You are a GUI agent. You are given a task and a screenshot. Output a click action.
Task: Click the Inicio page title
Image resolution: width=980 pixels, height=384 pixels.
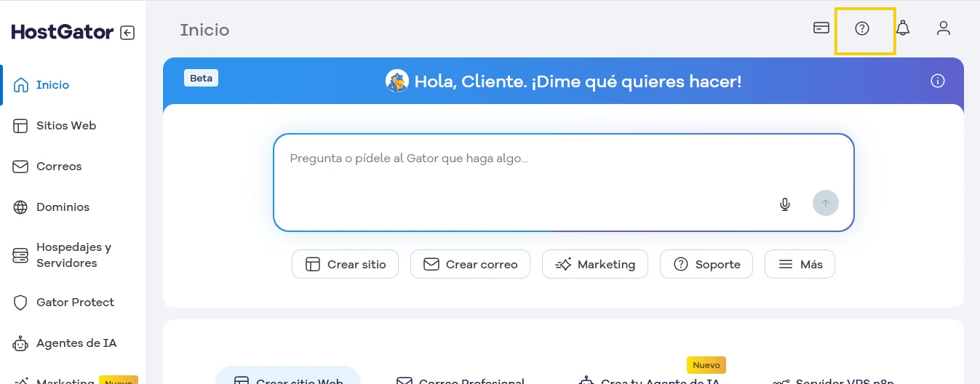pos(204,30)
